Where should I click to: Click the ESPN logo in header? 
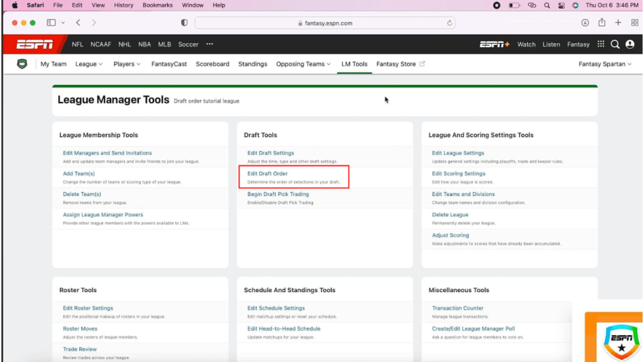[35, 45]
